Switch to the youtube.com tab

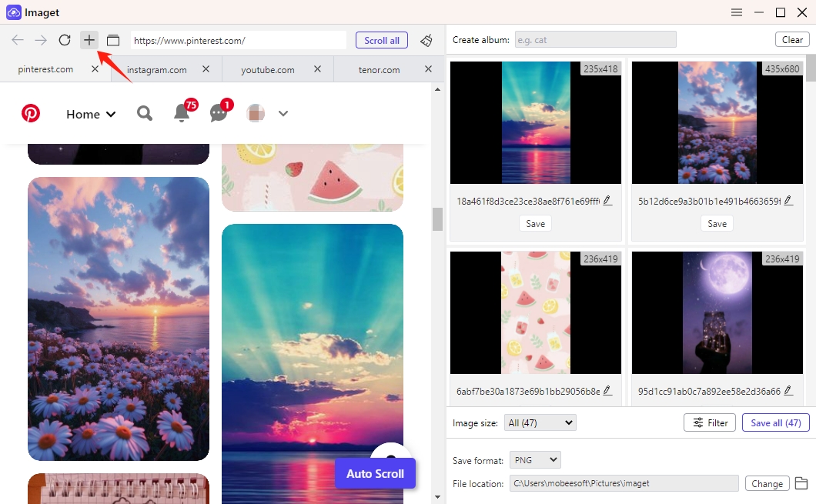[x=267, y=70]
